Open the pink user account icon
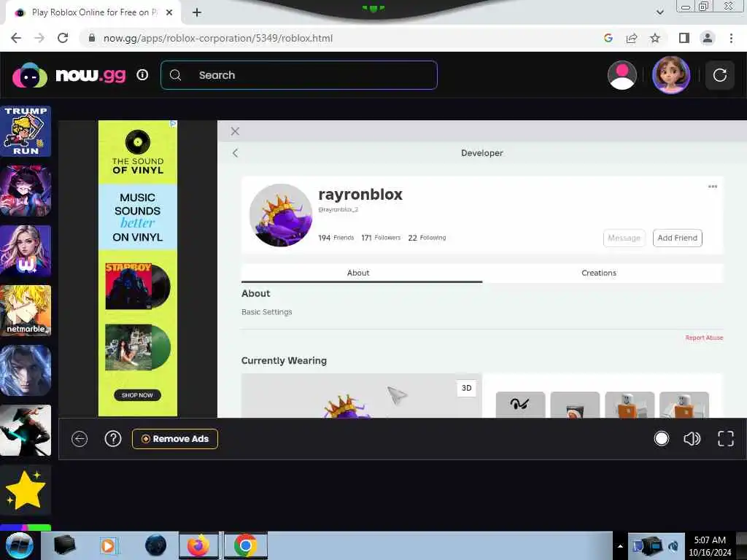Image resolution: width=747 pixels, height=560 pixels. [x=622, y=75]
